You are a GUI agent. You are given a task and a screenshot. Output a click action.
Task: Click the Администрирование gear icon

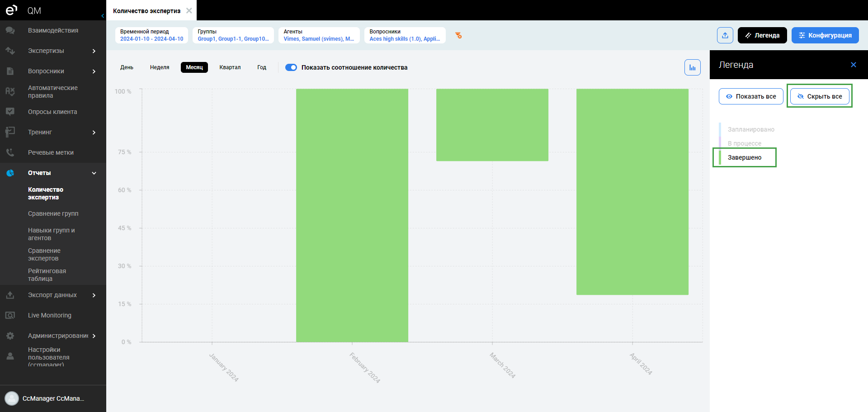pos(10,336)
